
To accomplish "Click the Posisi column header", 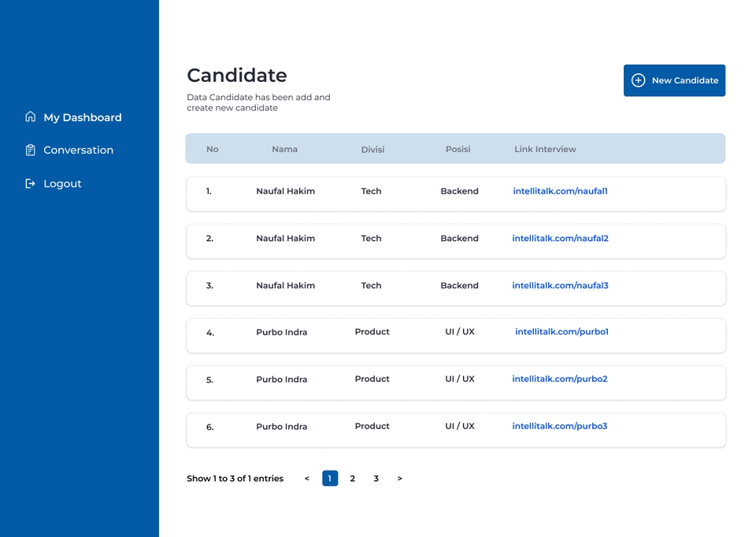I will [458, 150].
